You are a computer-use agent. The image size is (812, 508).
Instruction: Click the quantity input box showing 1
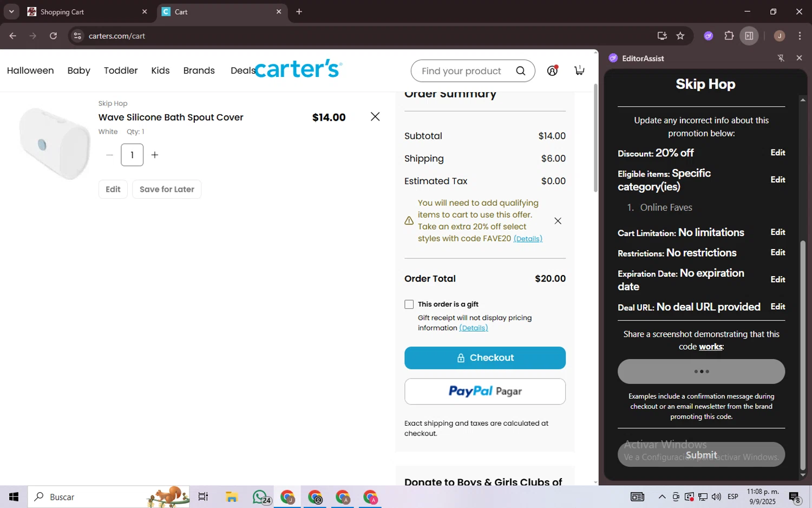point(132,155)
